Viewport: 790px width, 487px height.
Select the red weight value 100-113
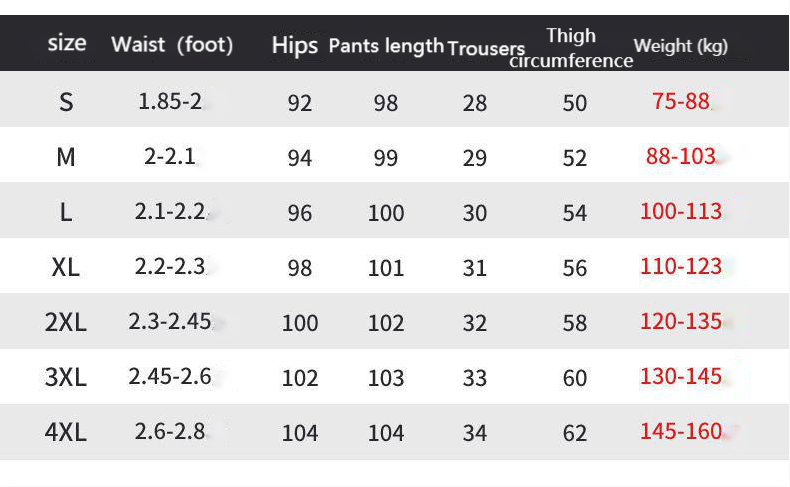point(680,211)
